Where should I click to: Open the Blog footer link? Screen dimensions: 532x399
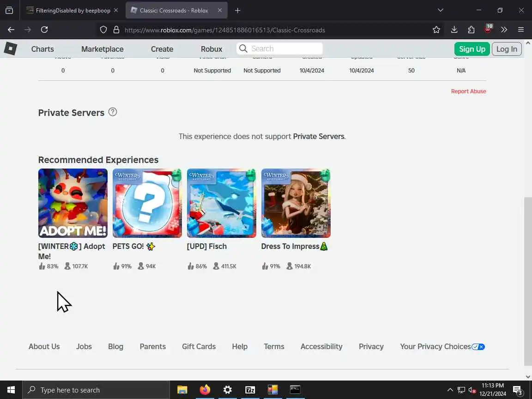(x=115, y=346)
